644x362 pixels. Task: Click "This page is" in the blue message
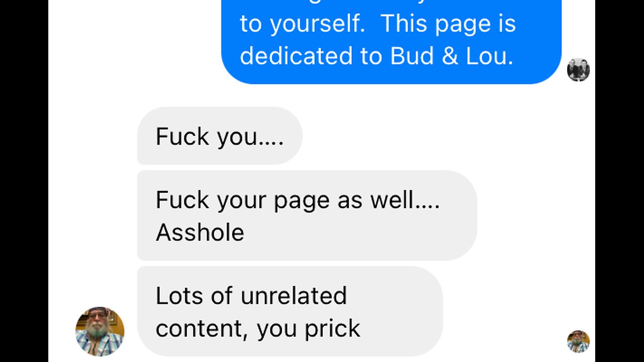tap(448, 24)
